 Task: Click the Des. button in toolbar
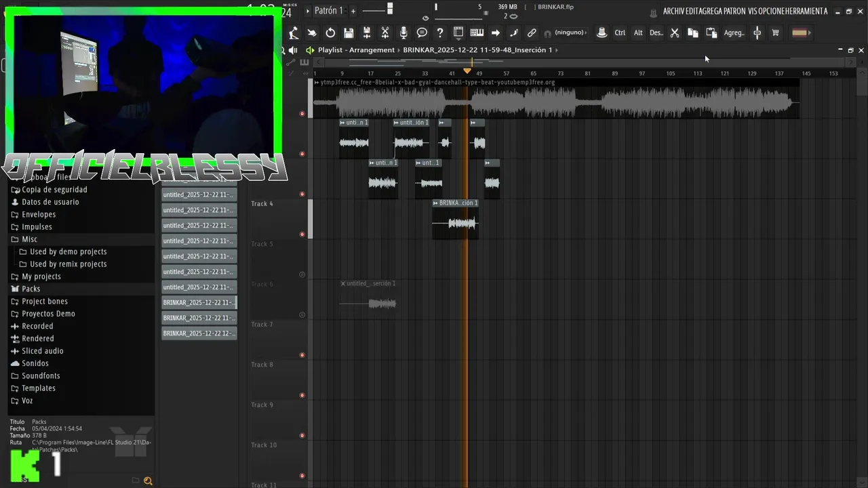point(656,33)
